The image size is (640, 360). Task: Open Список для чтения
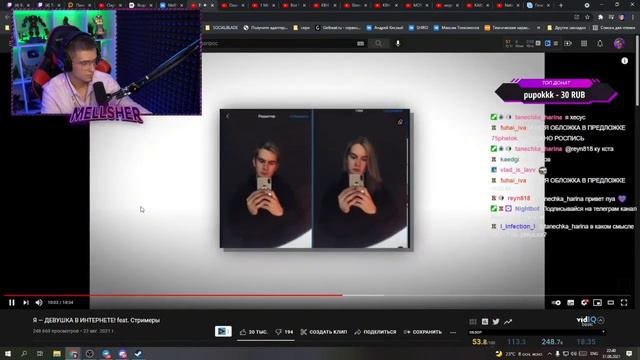[x=613, y=28]
